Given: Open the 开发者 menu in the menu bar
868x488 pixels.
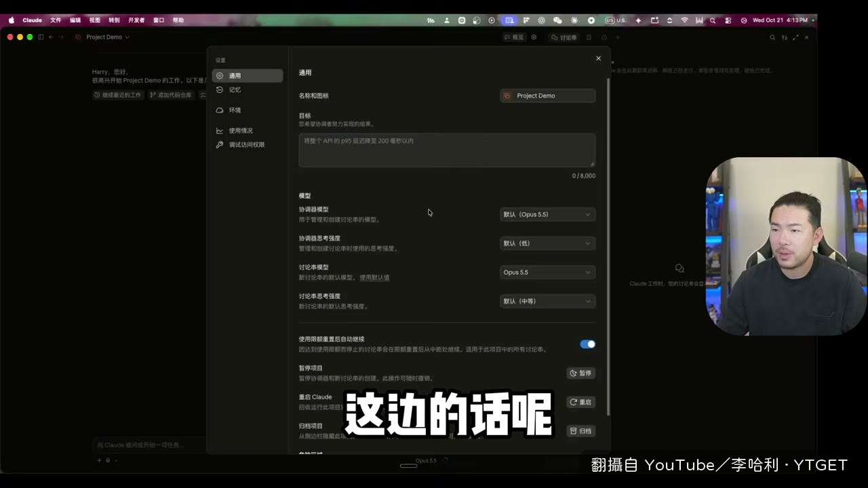Looking at the screenshot, I should tap(136, 20).
